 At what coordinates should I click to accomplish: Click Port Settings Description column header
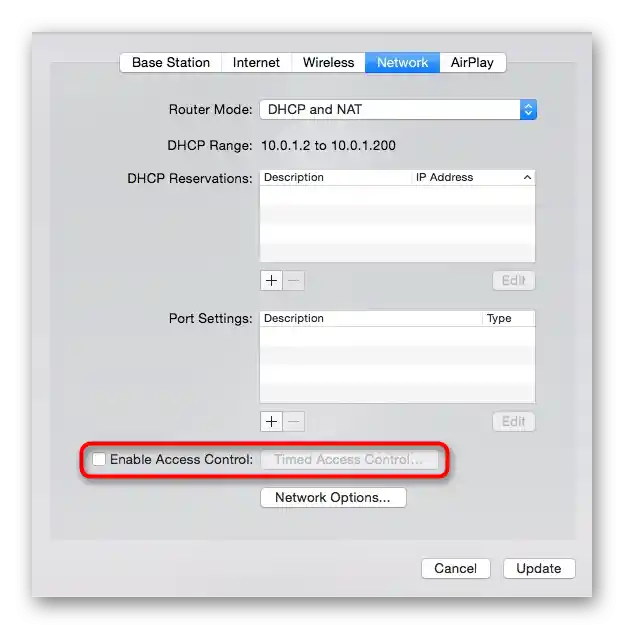pyautogui.click(x=371, y=318)
